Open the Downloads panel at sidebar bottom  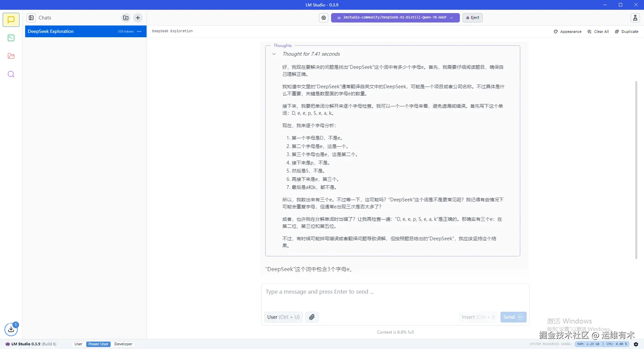point(11,330)
